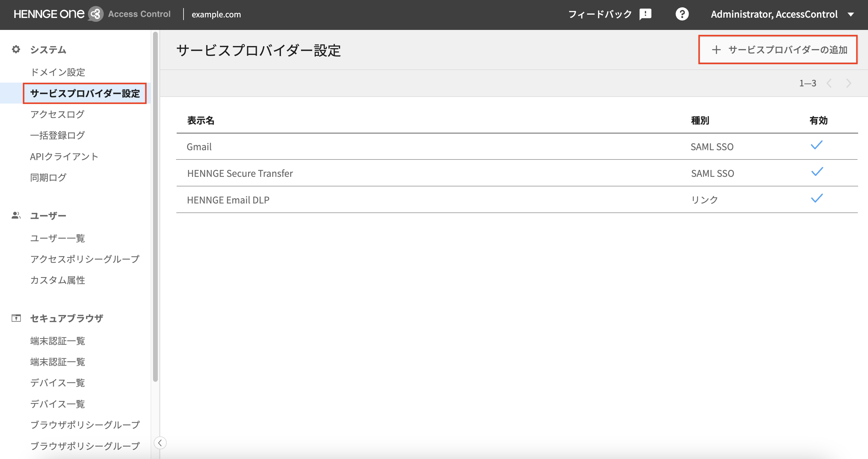The height and width of the screenshot is (459, 868).
Task: Select サービスプロバイダー設定 in the sidebar
Action: click(x=85, y=93)
